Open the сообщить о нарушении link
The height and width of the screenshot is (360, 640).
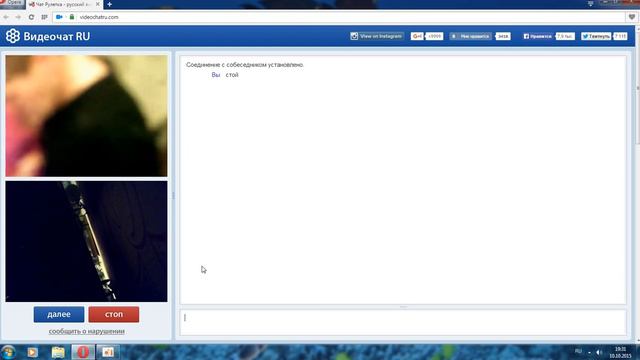tap(87, 331)
